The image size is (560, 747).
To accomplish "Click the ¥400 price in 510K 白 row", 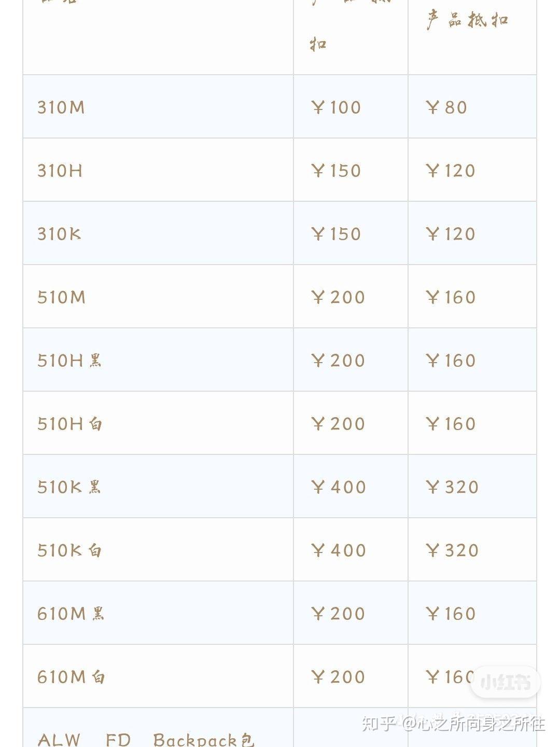I will pyautogui.click(x=339, y=550).
